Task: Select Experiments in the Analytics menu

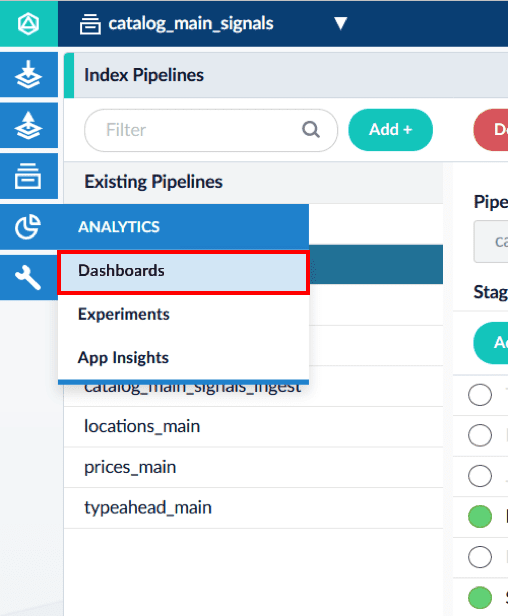Action: [x=183, y=314]
